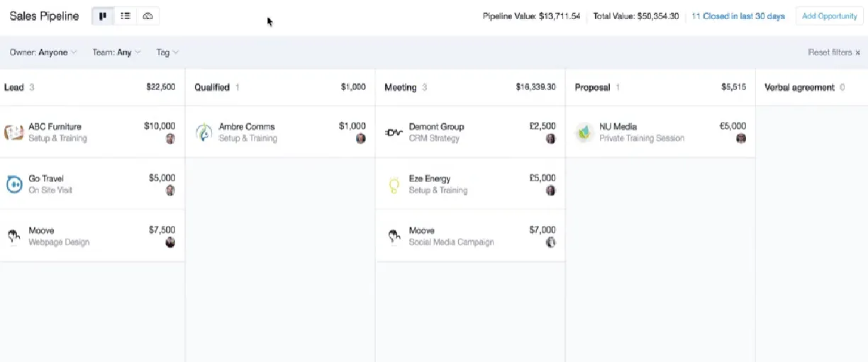Select the Verbal agreement column header
The height and width of the screenshot is (362, 868).
coord(799,87)
